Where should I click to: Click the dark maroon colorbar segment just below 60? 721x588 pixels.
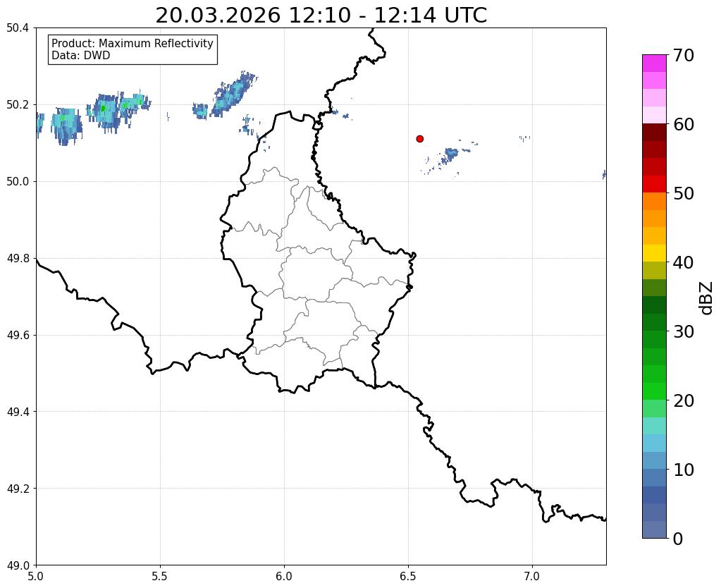(x=654, y=133)
